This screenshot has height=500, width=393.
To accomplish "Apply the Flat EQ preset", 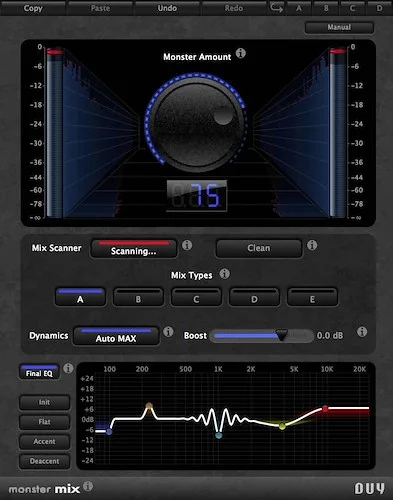I will [44, 422].
